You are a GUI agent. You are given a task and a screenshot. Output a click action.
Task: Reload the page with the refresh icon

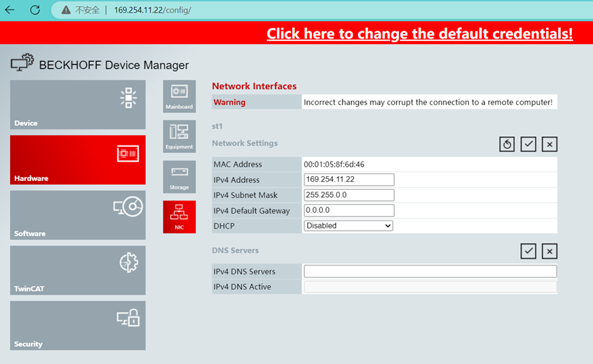click(x=35, y=10)
